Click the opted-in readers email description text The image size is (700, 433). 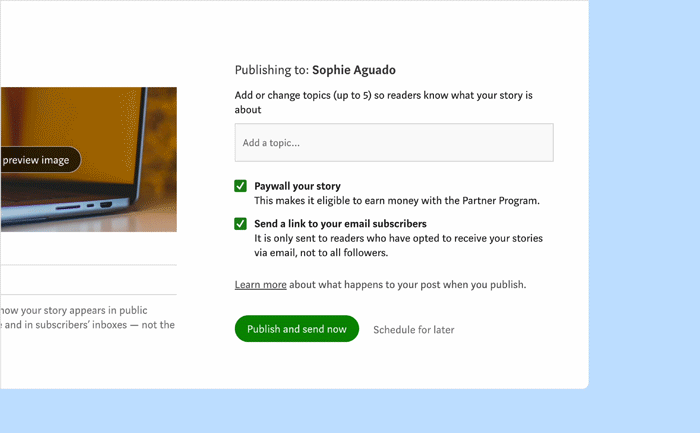click(x=398, y=245)
